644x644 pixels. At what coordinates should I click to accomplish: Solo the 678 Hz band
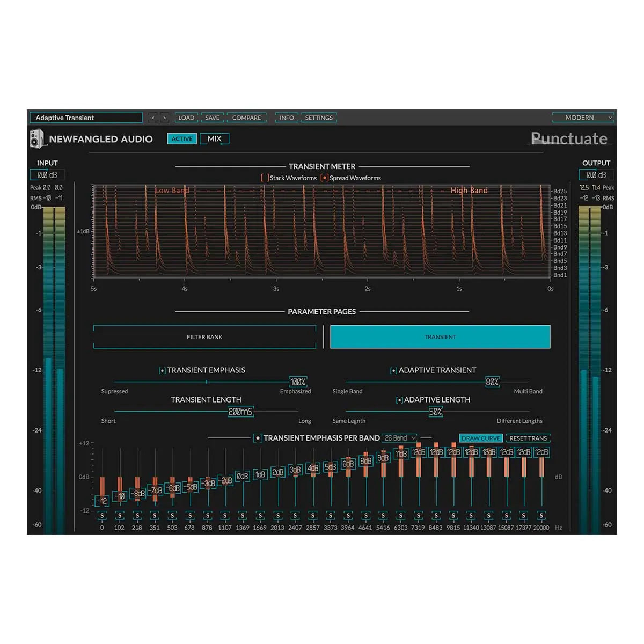point(189,516)
